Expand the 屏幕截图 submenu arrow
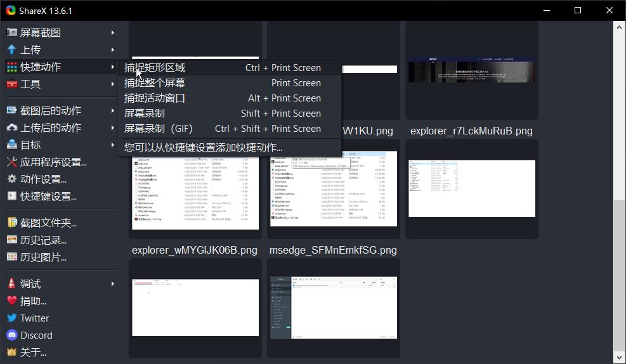The width and height of the screenshot is (626, 364). click(x=113, y=33)
